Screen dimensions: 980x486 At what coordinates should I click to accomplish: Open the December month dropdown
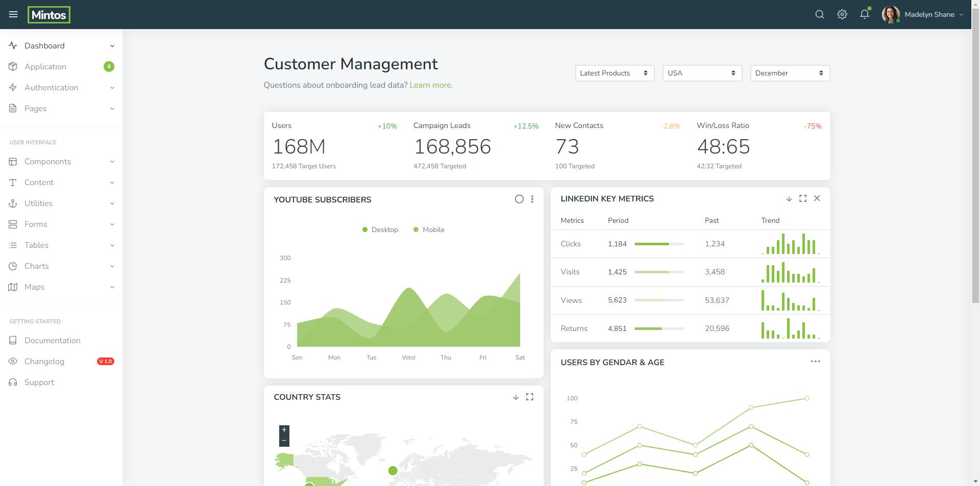[790, 73]
